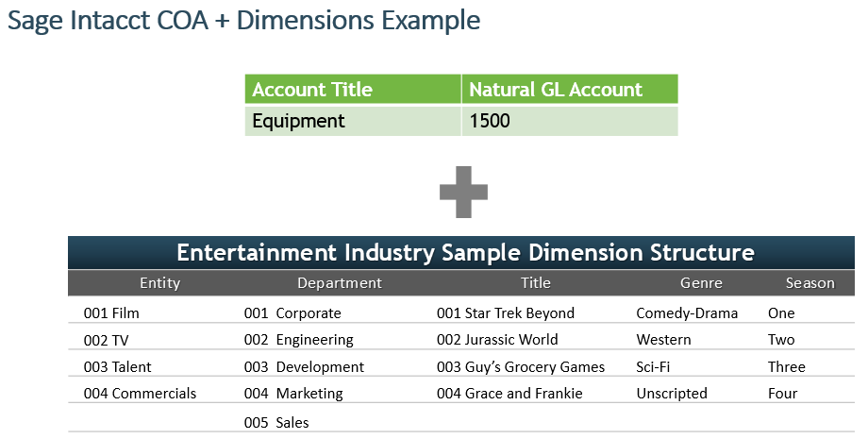Select the 004 Commercials entity entry
Viewport: 868px width, 439px height.
140,394
